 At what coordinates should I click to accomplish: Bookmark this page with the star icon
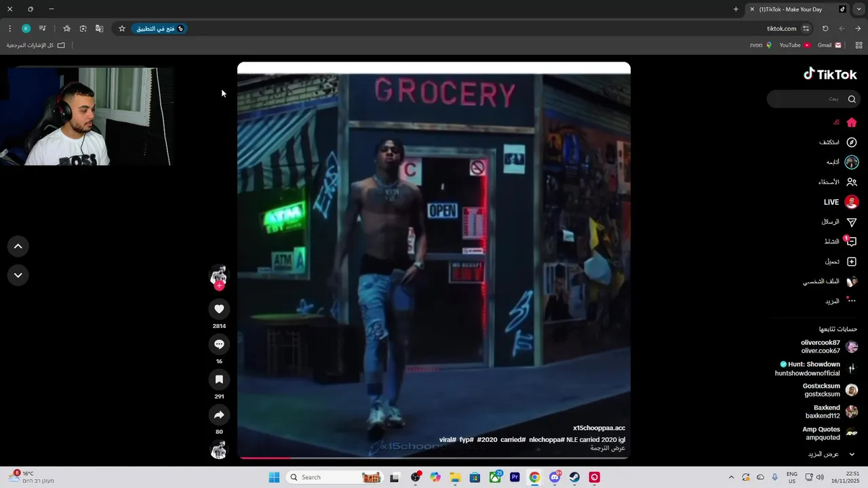[122, 28]
